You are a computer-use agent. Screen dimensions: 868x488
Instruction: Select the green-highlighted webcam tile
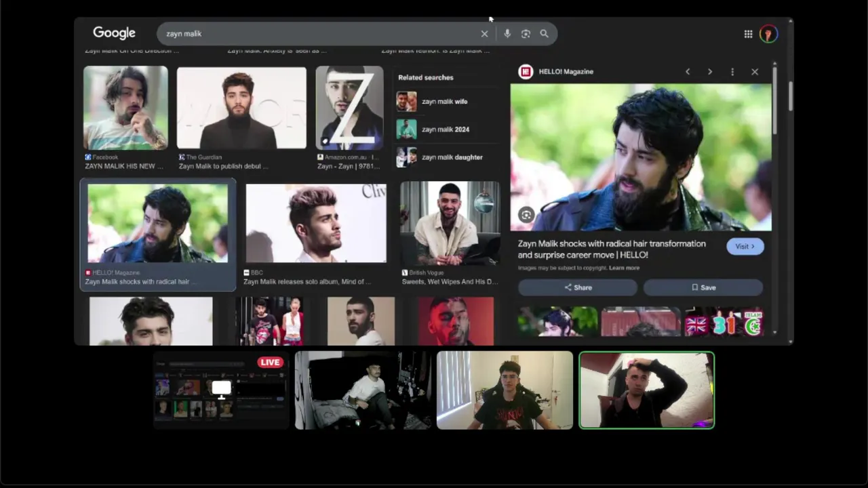pyautogui.click(x=646, y=390)
